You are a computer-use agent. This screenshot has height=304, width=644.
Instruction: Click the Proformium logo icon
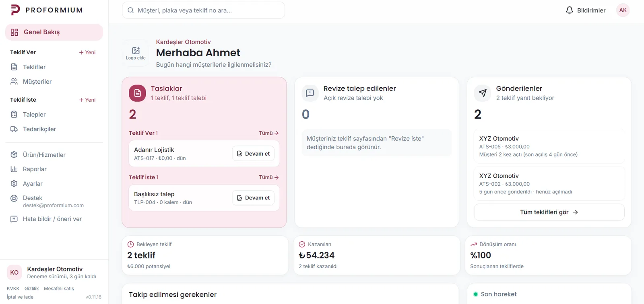coord(15,10)
